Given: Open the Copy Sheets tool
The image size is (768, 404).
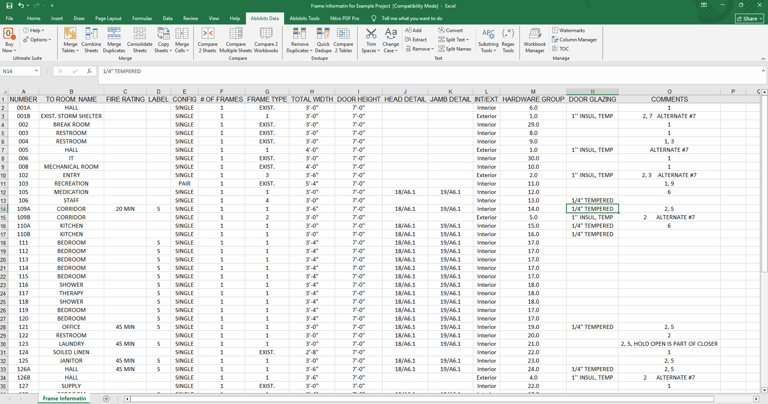Looking at the screenshot, I should (x=163, y=40).
